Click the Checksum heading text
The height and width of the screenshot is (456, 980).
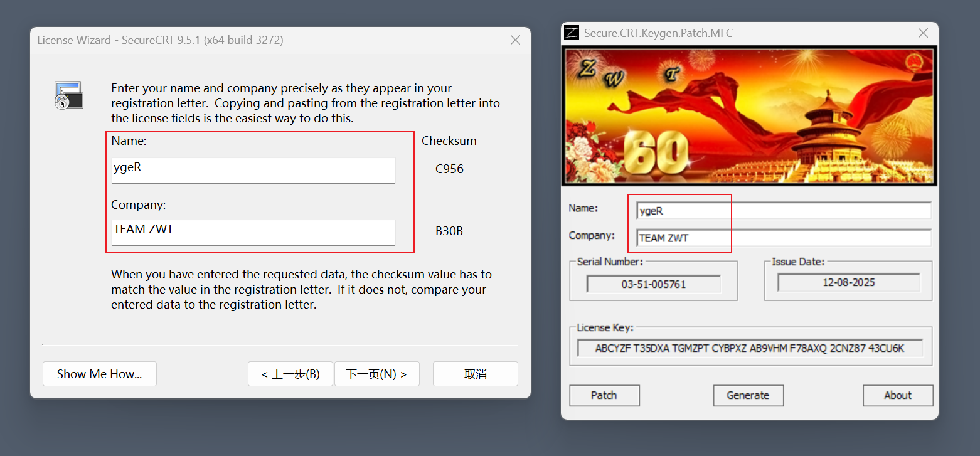449,141
